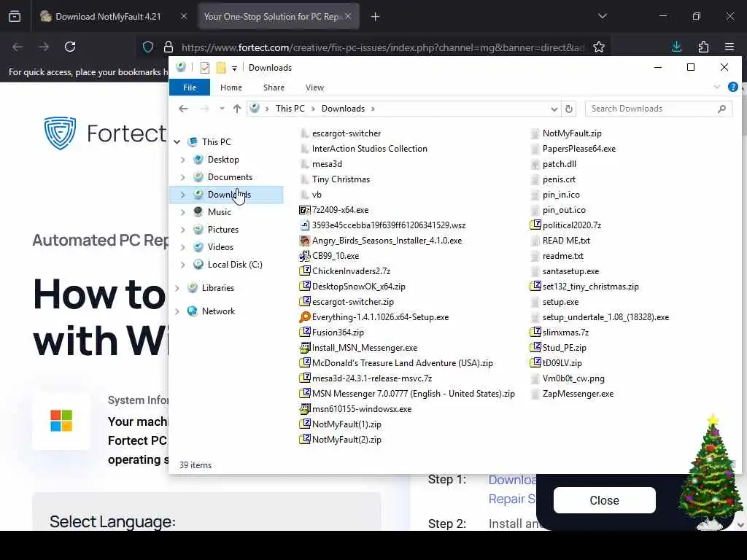
Task: Select Install_MSN_Messenger.exe file icon
Action: [x=304, y=348]
